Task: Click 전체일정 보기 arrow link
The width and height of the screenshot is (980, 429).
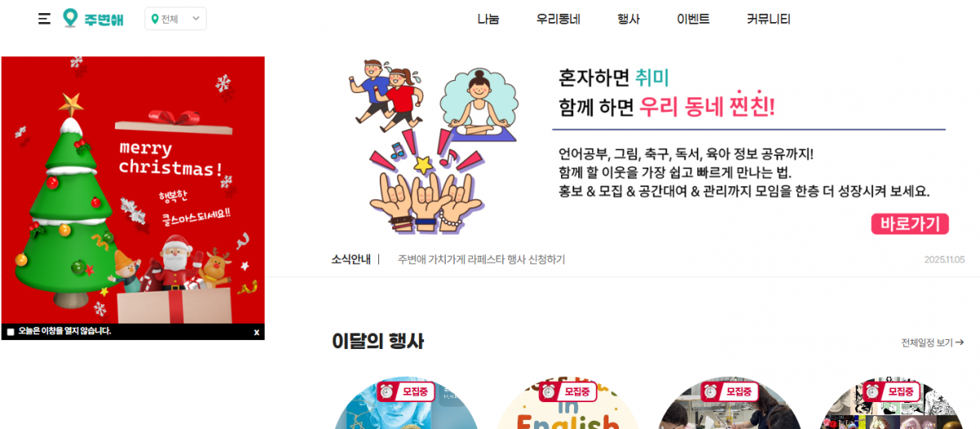Action: click(x=933, y=342)
